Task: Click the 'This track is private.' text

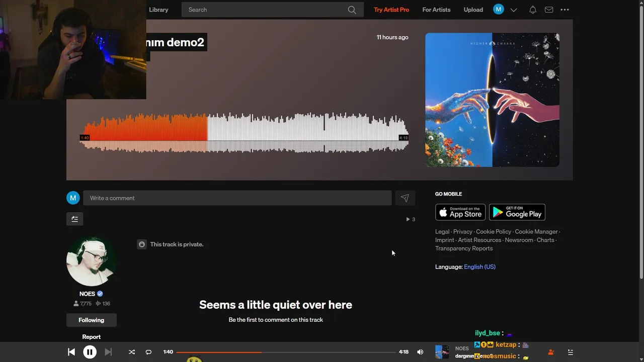Action: (x=177, y=244)
